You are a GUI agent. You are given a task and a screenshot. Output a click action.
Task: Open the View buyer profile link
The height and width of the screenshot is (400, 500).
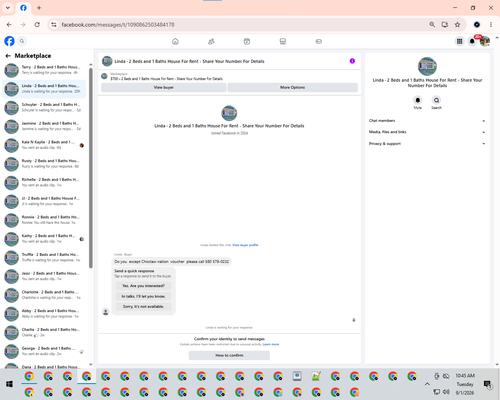[245, 245]
